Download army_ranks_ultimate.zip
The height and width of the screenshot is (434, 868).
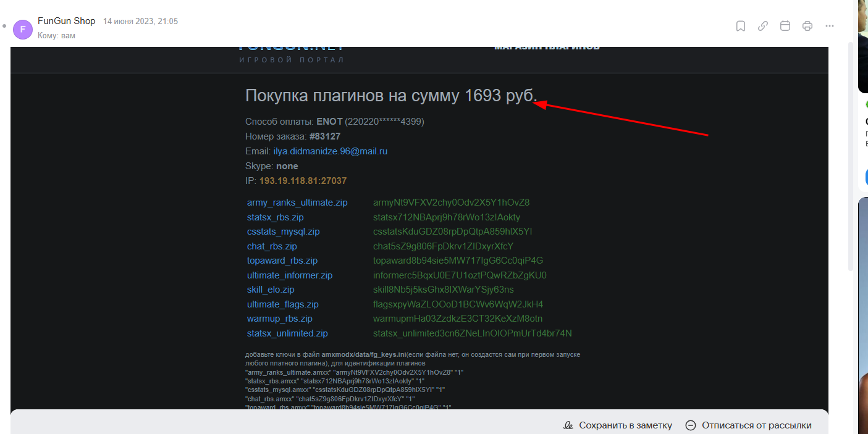297,202
